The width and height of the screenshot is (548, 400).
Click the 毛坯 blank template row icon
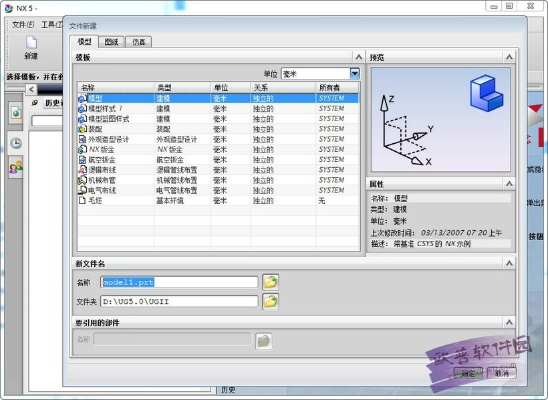(82, 201)
